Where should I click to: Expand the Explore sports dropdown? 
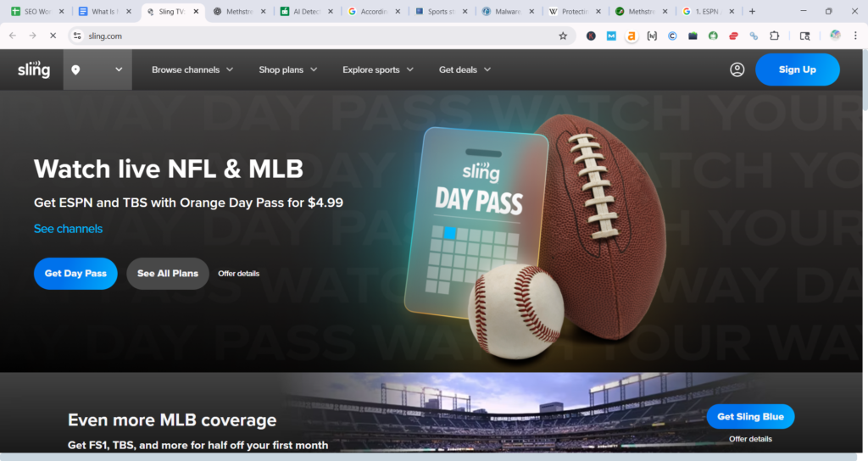tap(378, 69)
